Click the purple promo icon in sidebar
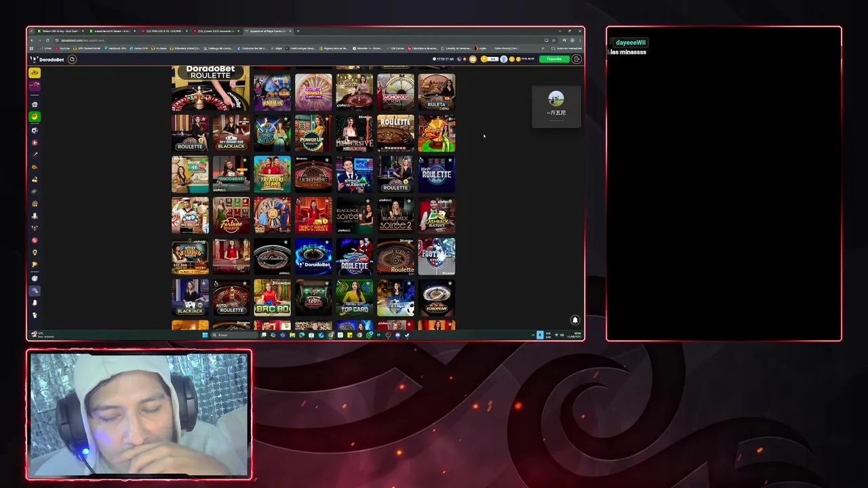 pos(35,85)
